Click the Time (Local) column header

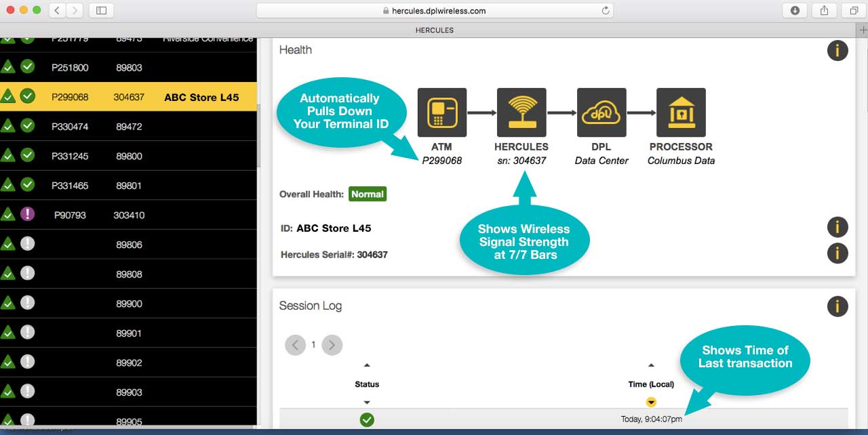click(x=651, y=384)
